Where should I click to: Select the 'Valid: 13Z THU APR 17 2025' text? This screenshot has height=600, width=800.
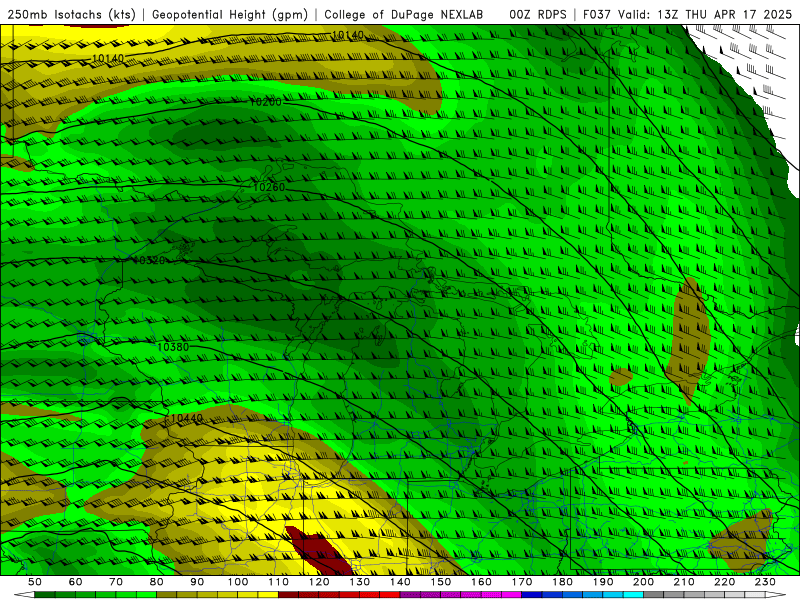pos(705,15)
